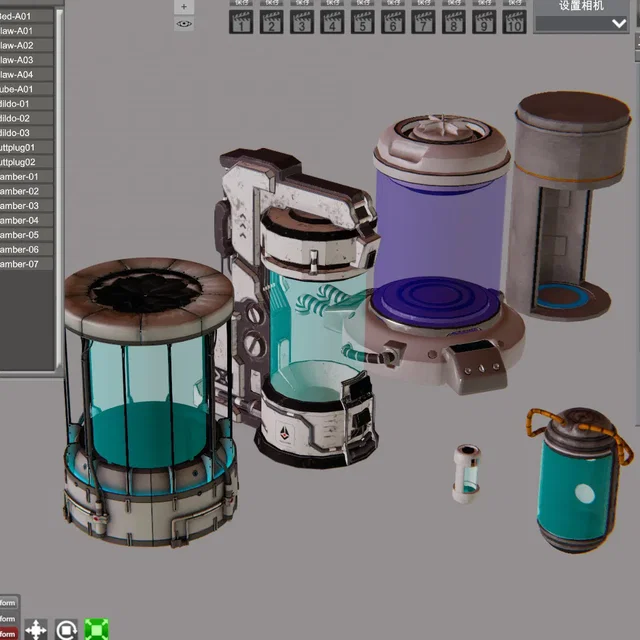Viewport: 640px width, 640px height.
Task: Load camera slot 9 clapperboard
Action: coord(484,22)
